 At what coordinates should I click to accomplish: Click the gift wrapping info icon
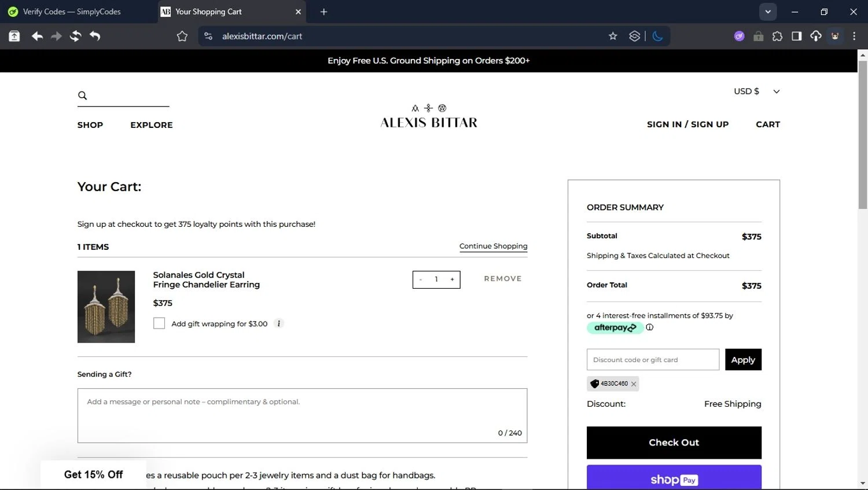[x=279, y=323]
